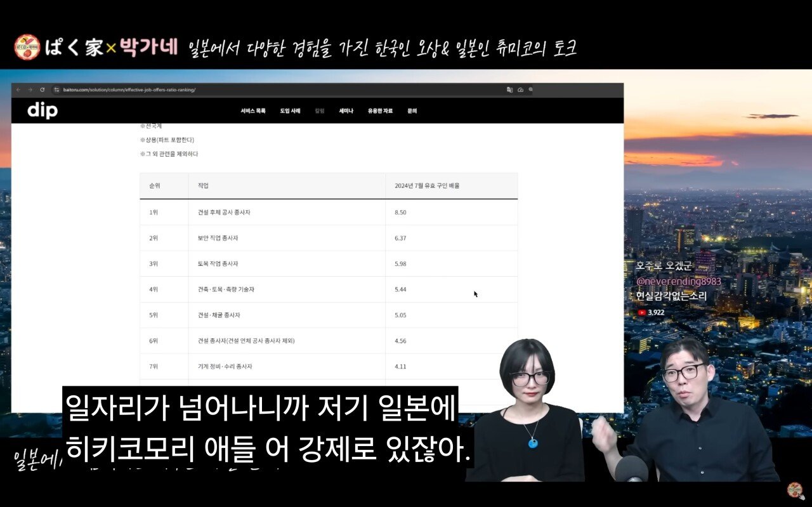Click the channel logo at top left
The image size is (812, 507).
[27, 48]
